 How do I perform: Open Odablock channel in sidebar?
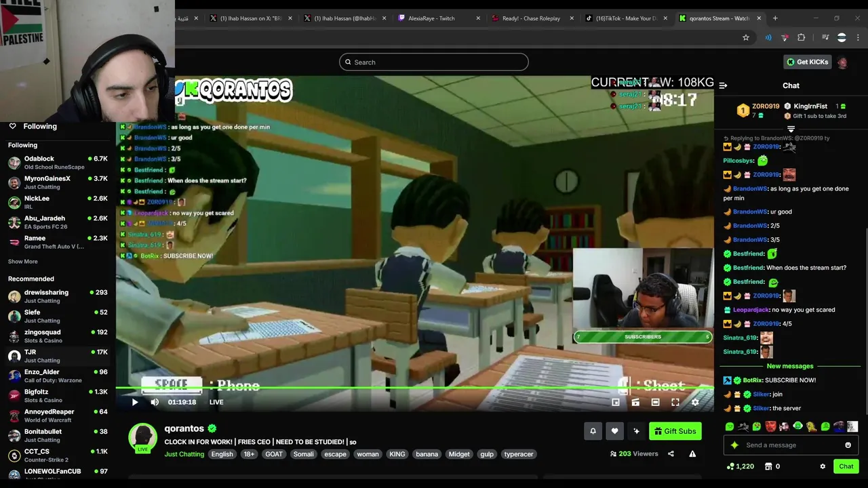tap(58, 163)
